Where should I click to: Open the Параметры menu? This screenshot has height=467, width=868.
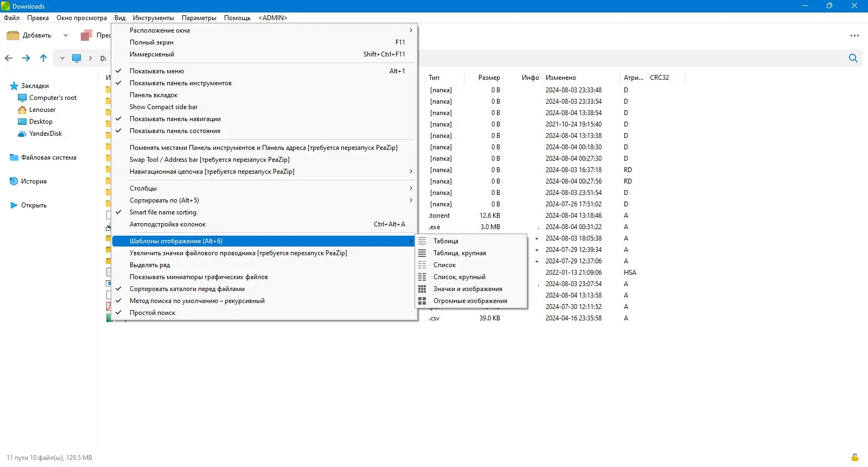pyautogui.click(x=199, y=18)
